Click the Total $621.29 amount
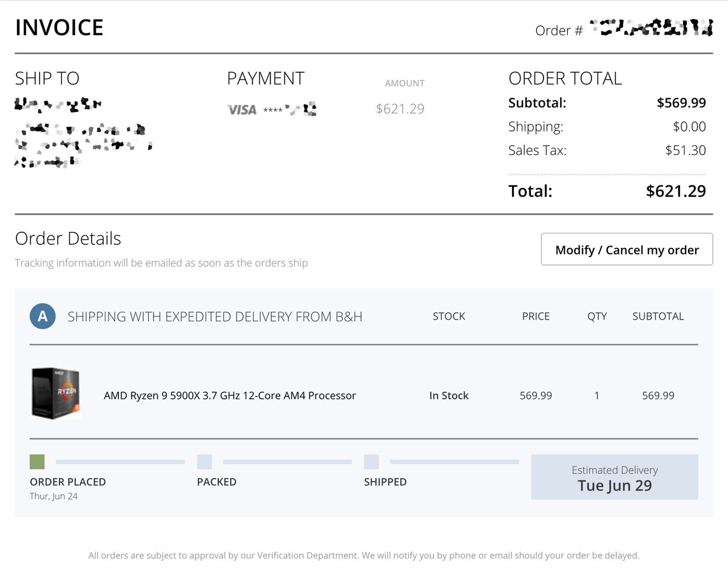This screenshot has height=576, width=728. (x=675, y=192)
